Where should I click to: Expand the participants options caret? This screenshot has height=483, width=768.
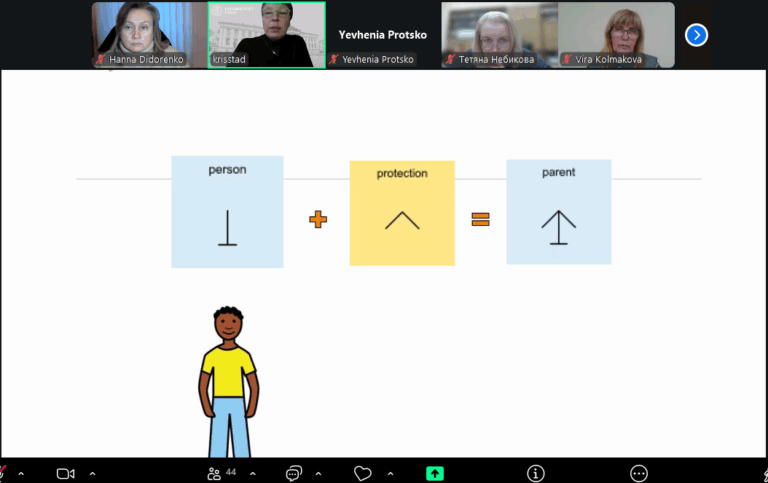[252, 473]
